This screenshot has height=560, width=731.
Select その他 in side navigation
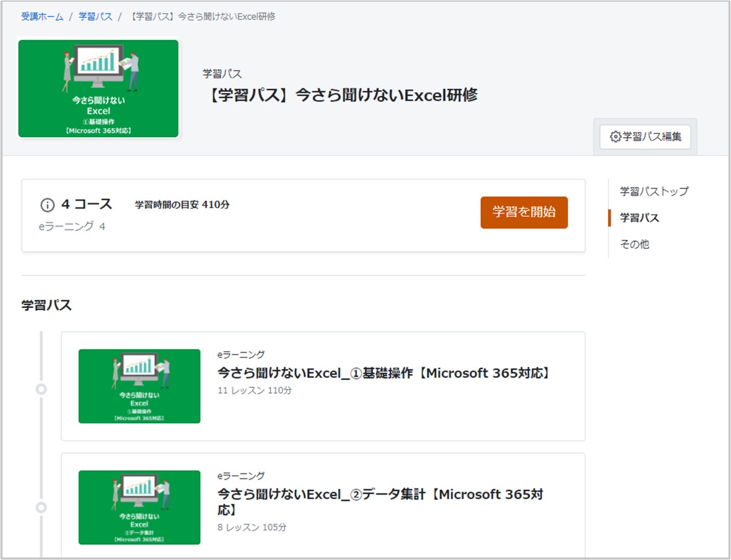pos(634,244)
